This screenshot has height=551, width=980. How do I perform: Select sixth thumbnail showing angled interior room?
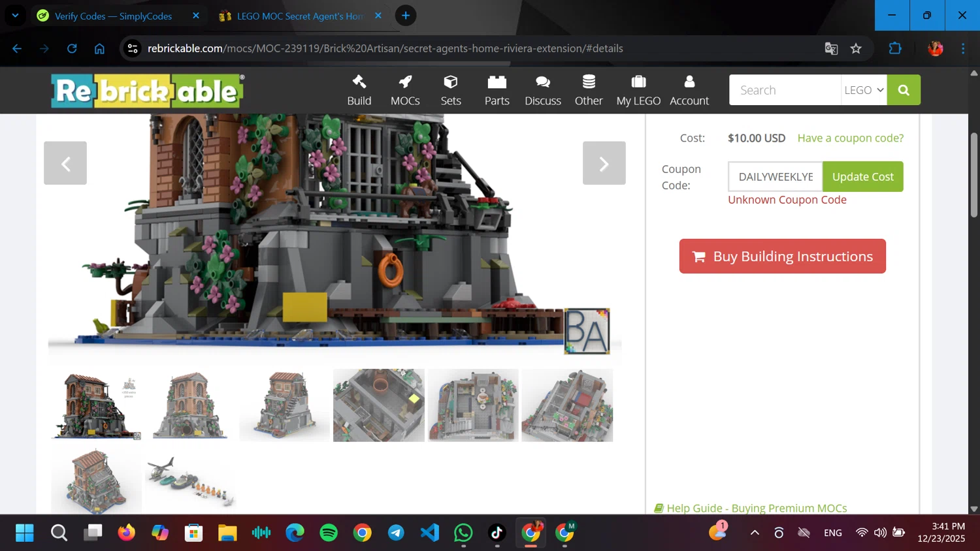pyautogui.click(x=567, y=405)
